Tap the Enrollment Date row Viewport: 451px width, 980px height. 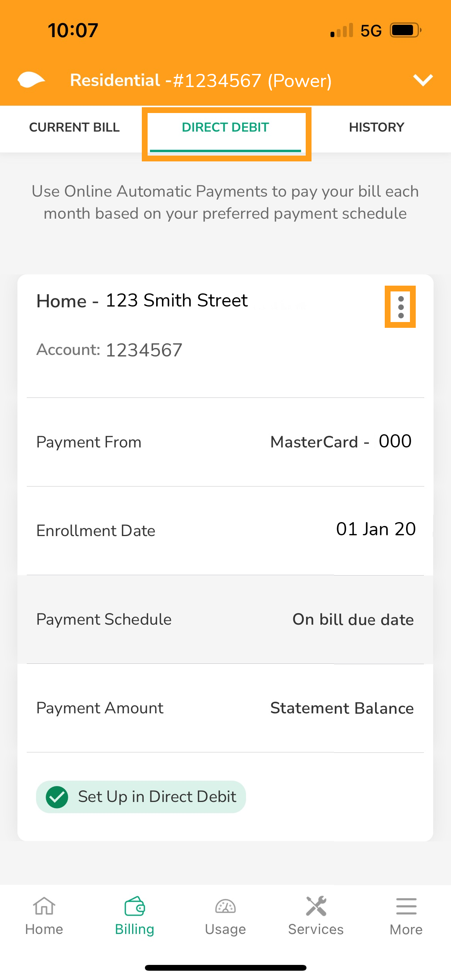(x=225, y=530)
